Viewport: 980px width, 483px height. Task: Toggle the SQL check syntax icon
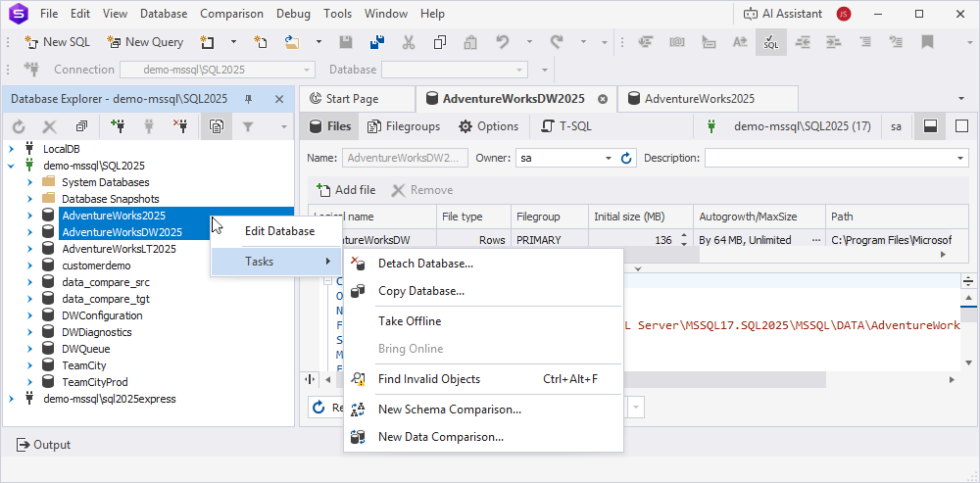771,42
